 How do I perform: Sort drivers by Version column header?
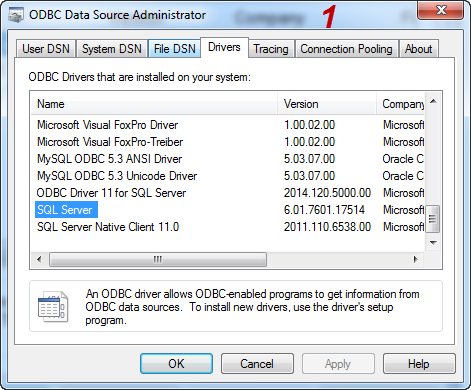(x=327, y=104)
